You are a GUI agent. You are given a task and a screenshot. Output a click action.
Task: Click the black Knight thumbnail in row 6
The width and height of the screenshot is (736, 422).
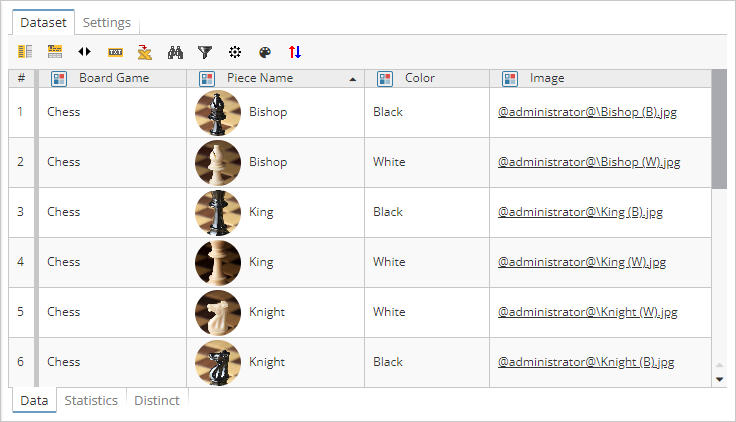click(218, 362)
